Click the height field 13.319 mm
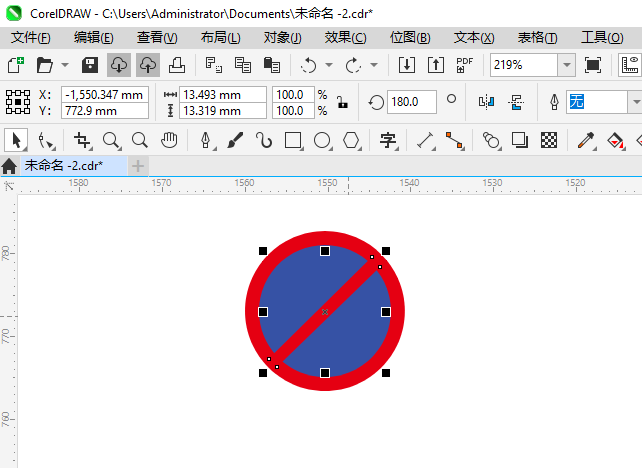The width and height of the screenshot is (642, 468). pyautogui.click(x=223, y=111)
